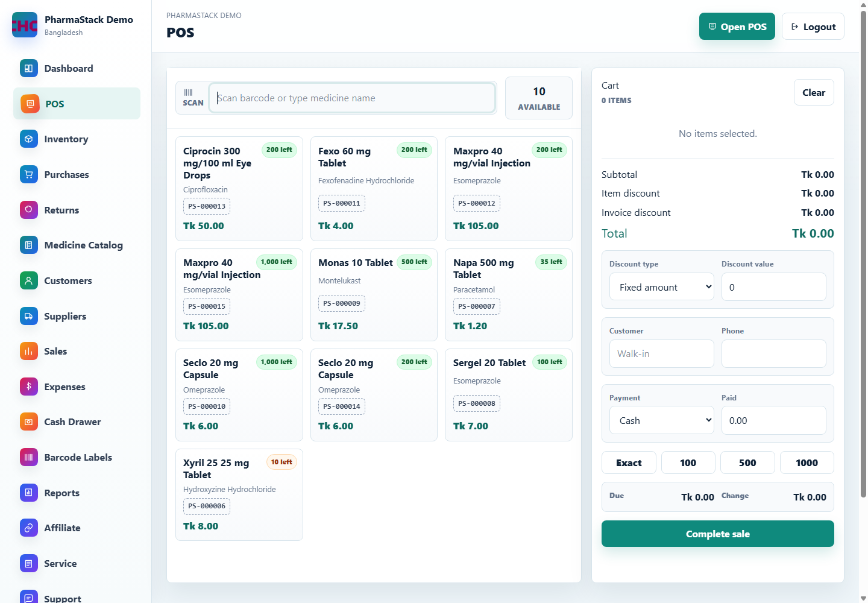Add Seclo 20 mg Capsule PS-000014
This screenshot has width=868, height=603.
coord(374,395)
